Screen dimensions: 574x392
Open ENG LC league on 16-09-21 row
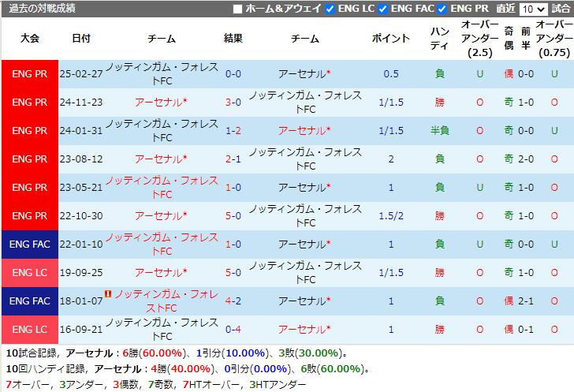[30, 330]
